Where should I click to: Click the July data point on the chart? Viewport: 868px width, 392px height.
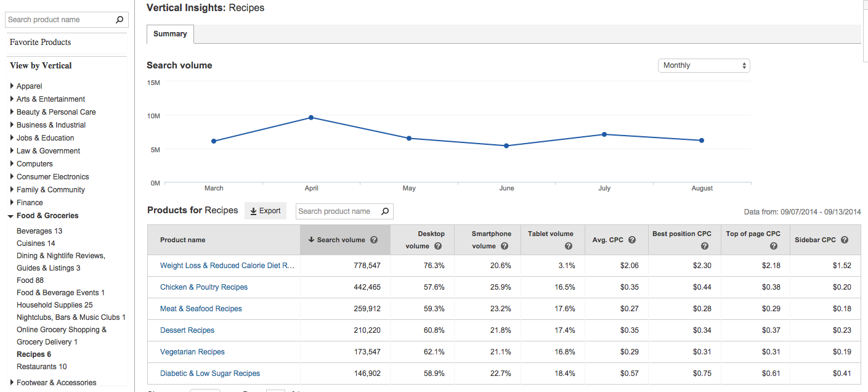pyautogui.click(x=604, y=134)
